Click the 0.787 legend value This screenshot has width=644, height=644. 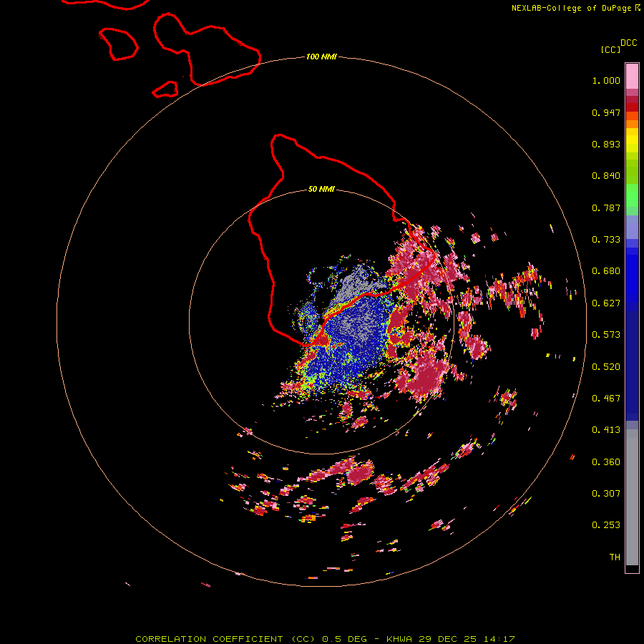(606, 208)
